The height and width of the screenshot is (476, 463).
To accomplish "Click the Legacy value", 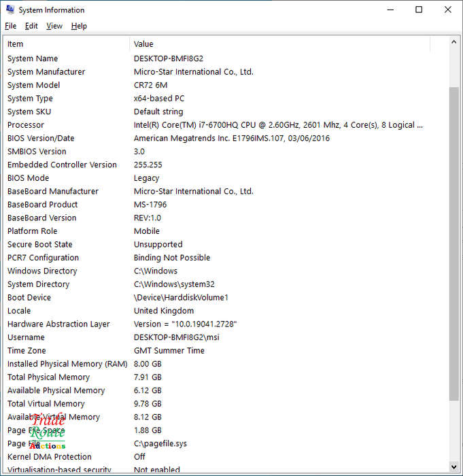I will pyautogui.click(x=146, y=178).
